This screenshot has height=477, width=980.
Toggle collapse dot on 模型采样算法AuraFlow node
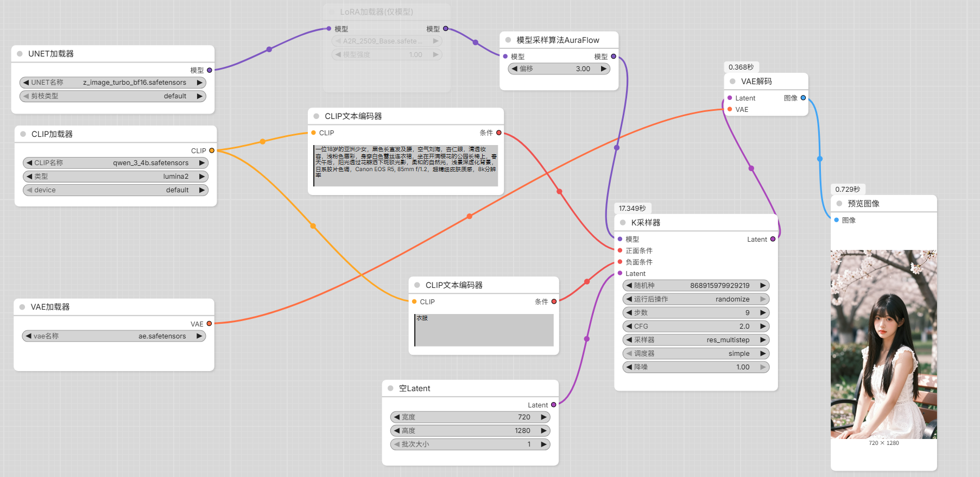(x=508, y=40)
